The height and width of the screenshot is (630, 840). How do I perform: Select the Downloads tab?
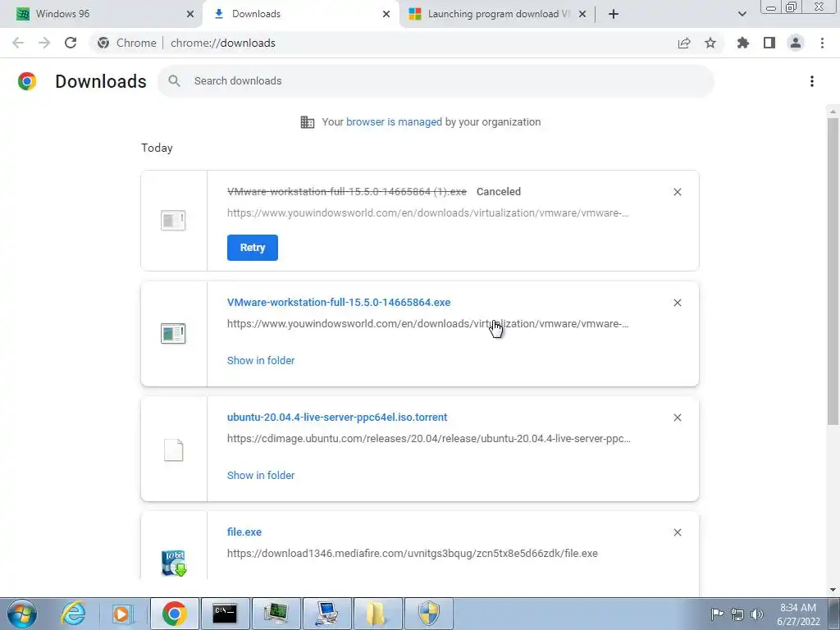[x=301, y=14]
